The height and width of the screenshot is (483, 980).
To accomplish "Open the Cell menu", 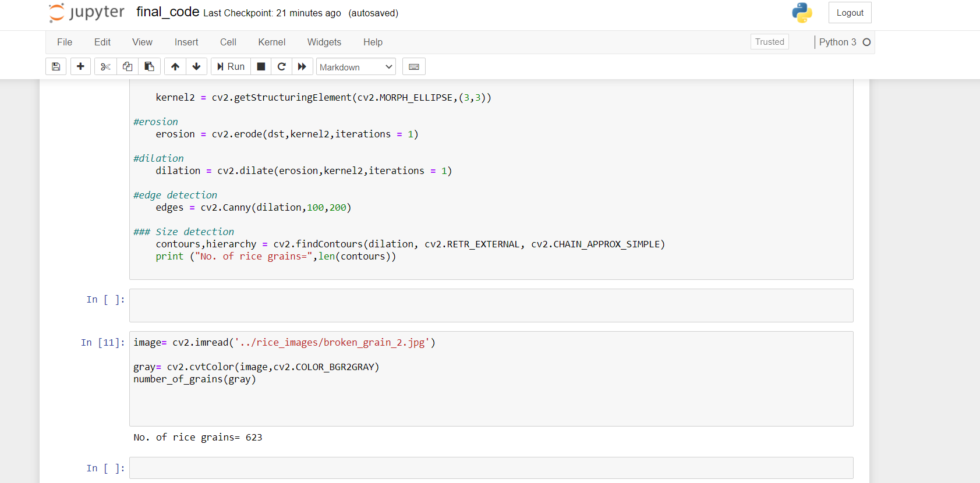I will (x=228, y=42).
